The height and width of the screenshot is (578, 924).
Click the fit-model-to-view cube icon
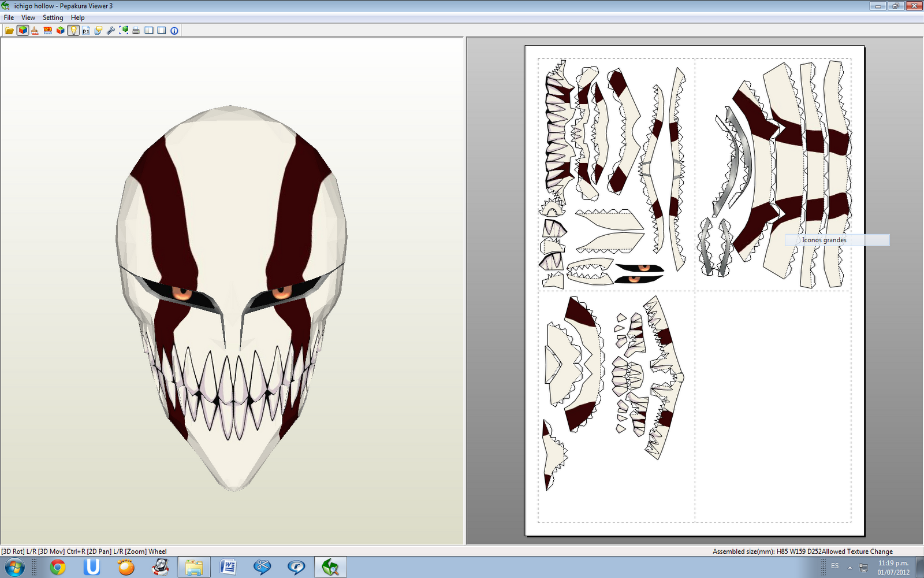click(123, 30)
